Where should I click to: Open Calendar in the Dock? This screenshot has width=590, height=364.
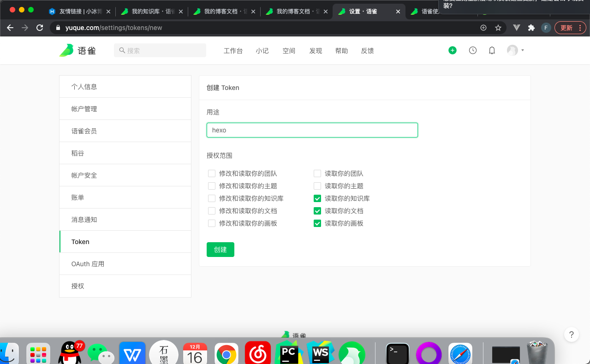[x=195, y=353]
